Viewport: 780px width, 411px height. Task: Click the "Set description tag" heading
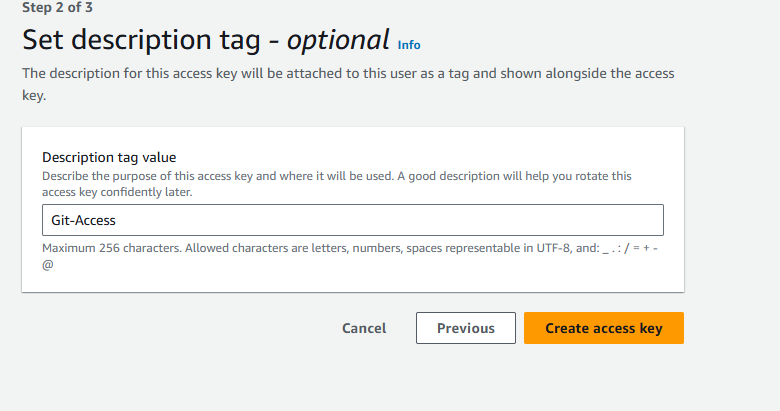point(150,40)
